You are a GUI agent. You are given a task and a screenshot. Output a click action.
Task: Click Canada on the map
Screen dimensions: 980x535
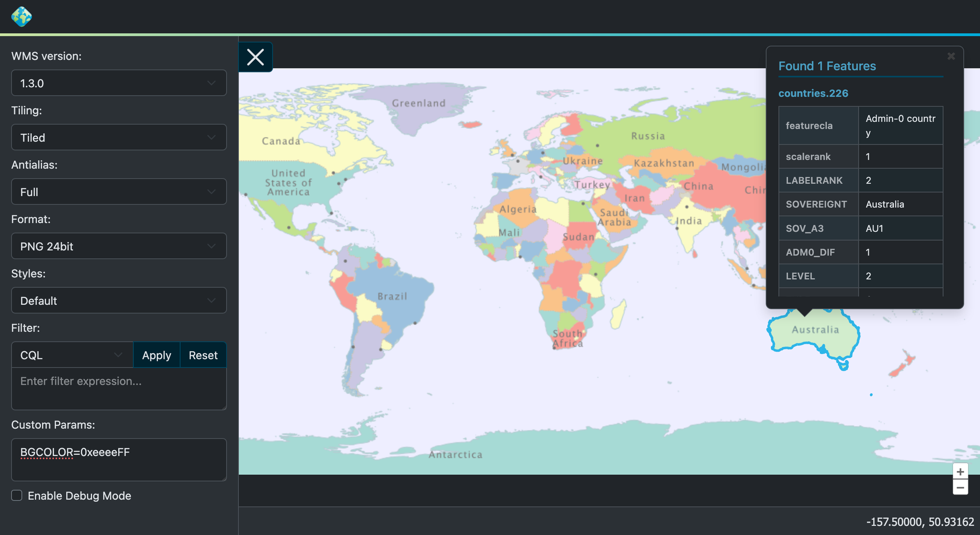coord(281,141)
